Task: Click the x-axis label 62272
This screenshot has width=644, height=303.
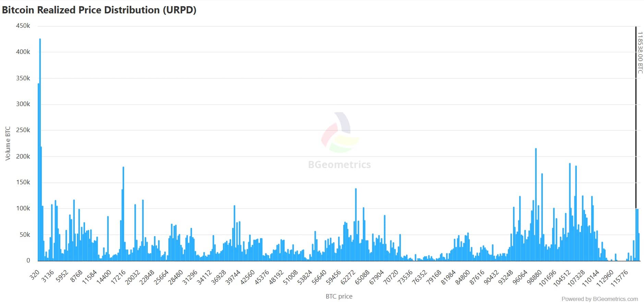Action: [x=347, y=277]
